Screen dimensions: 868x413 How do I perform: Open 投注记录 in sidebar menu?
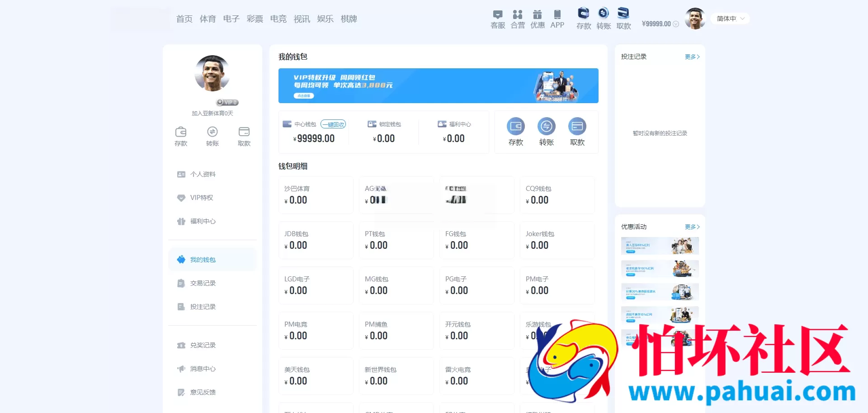click(x=212, y=307)
